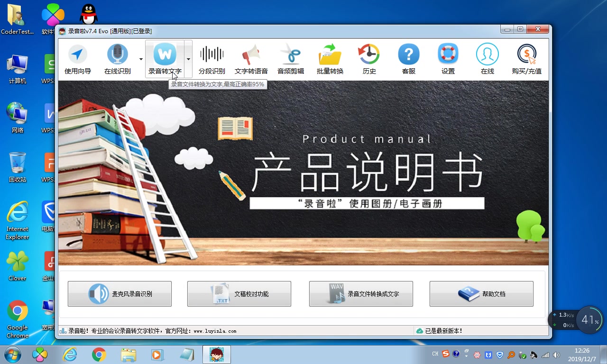
Task: Open the Internet Explorer desktop icon
Action: pos(18,220)
